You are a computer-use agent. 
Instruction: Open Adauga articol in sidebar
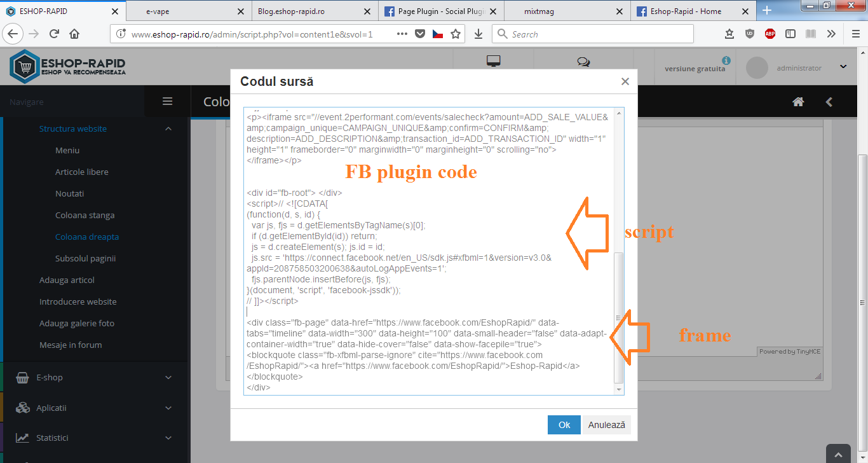click(x=67, y=280)
